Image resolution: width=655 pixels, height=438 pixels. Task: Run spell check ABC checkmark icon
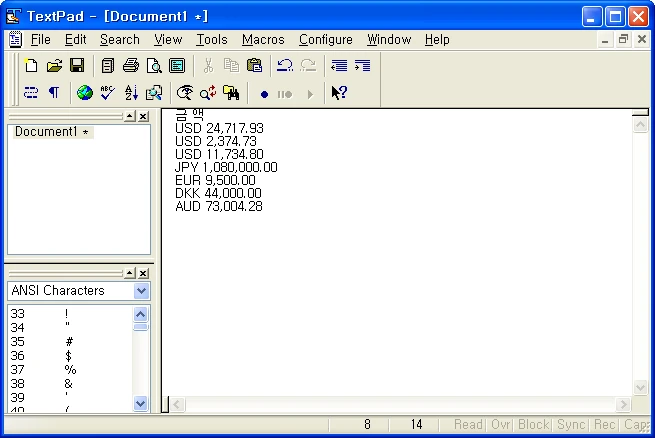pyautogui.click(x=108, y=93)
